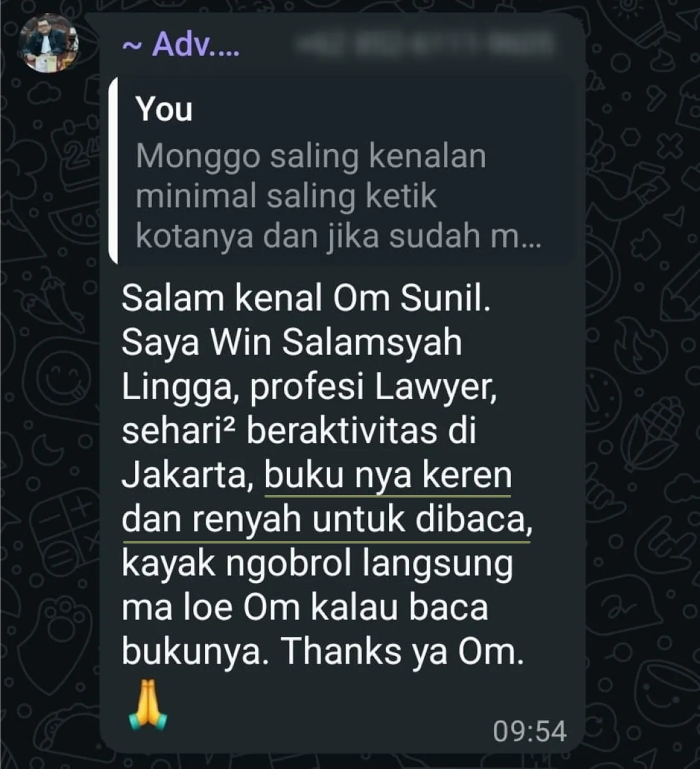
Task: Click the name line "Saya Win Salamsyah"
Action: tap(292, 342)
